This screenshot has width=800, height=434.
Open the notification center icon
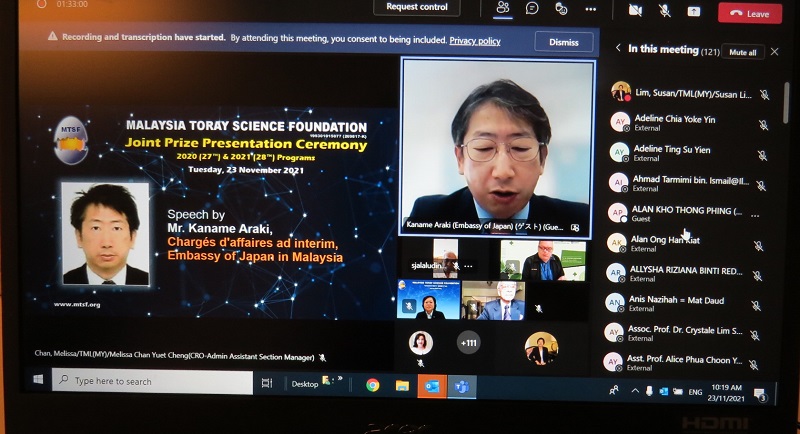coord(761,395)
